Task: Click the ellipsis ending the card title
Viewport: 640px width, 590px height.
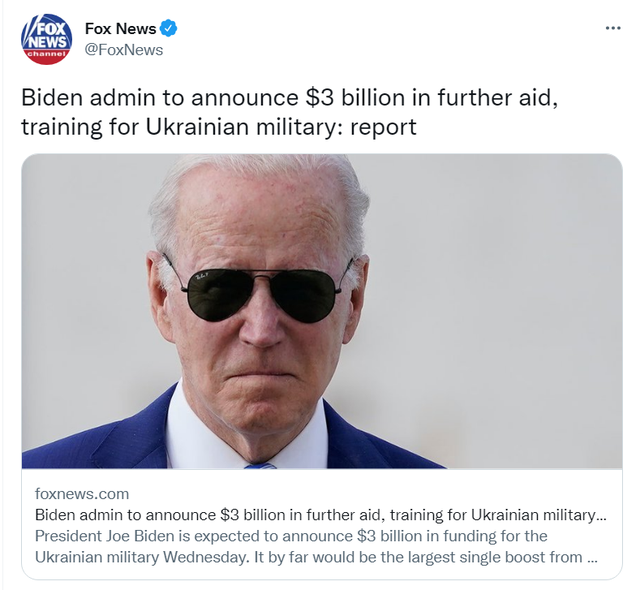Action: (602, 518)
